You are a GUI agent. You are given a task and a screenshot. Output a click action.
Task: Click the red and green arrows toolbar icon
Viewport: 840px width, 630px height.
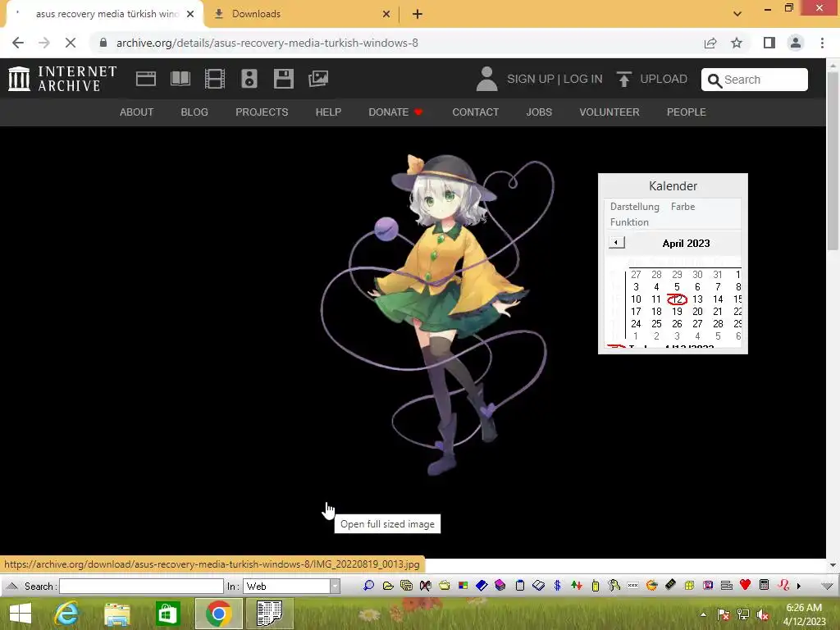pyautogui.click(x=577, y=586)
